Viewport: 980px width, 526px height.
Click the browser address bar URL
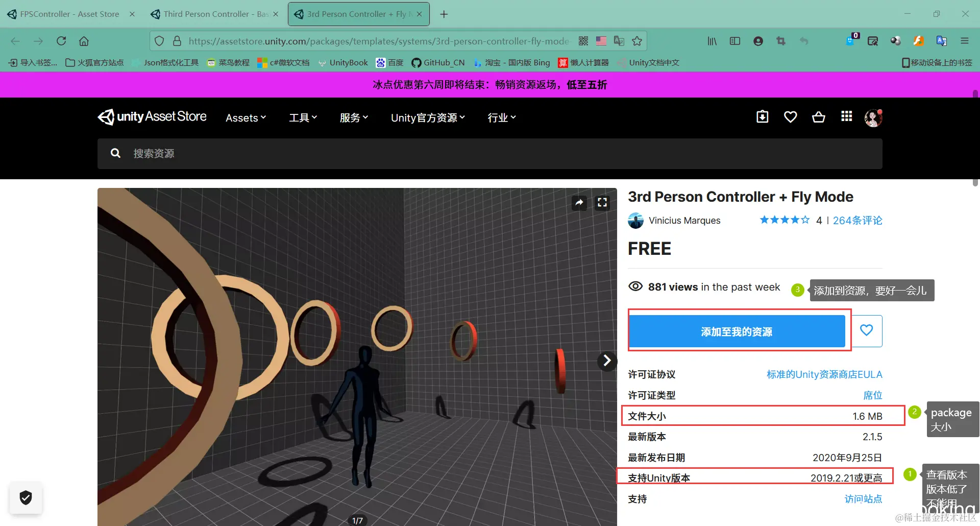tap(379, 41)
